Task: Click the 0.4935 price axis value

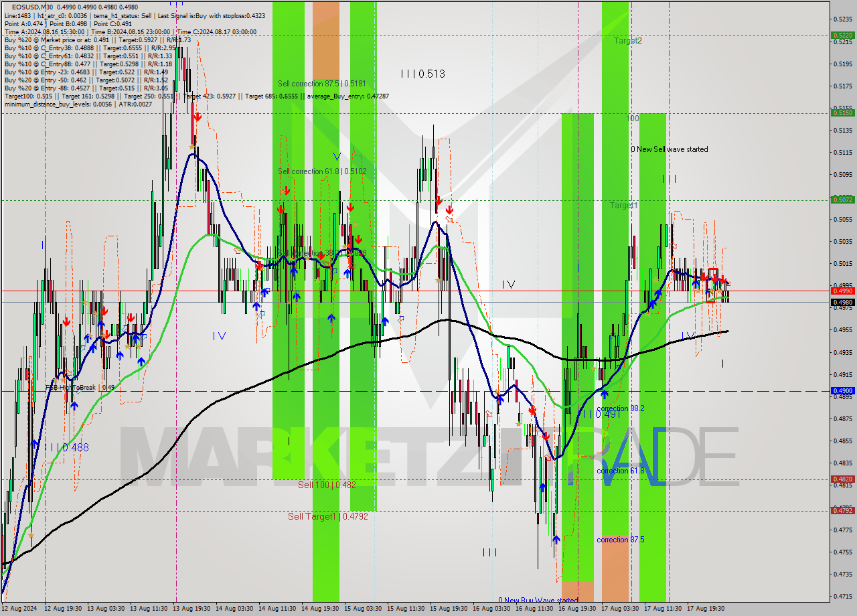Action: (x=843, y=352)
